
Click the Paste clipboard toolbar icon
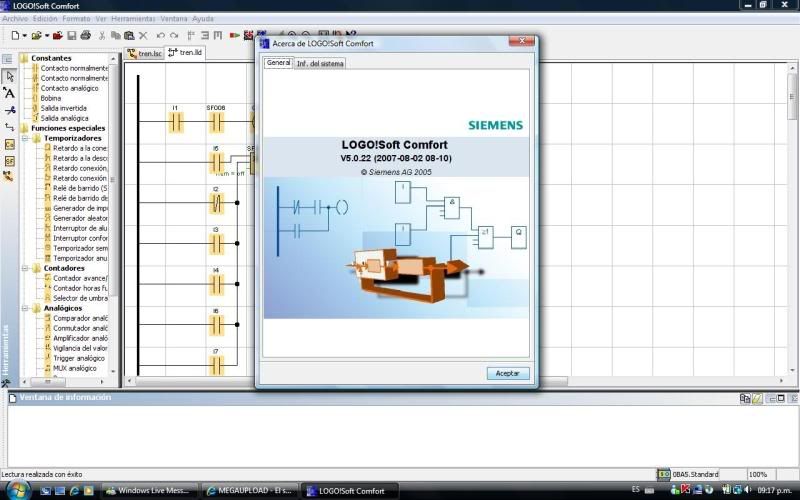pos(129,35)
